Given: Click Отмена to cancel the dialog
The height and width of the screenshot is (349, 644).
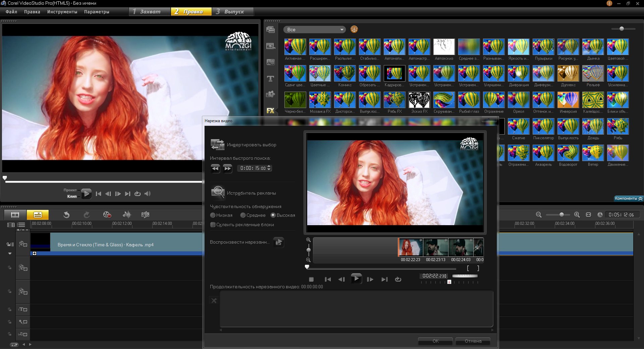Looking at the screenshot, I should pos(473,341).
